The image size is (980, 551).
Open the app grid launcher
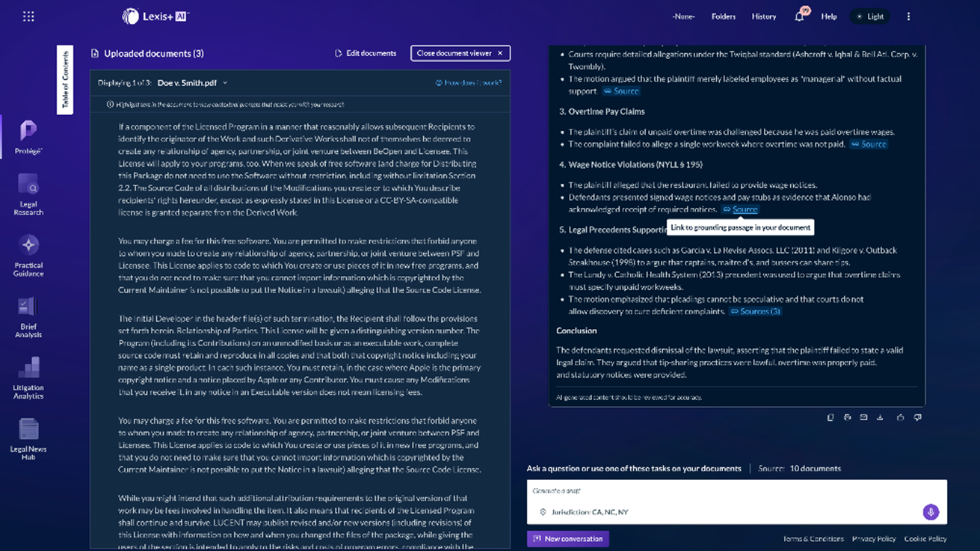pyautogui.click(x=28, y=16)
